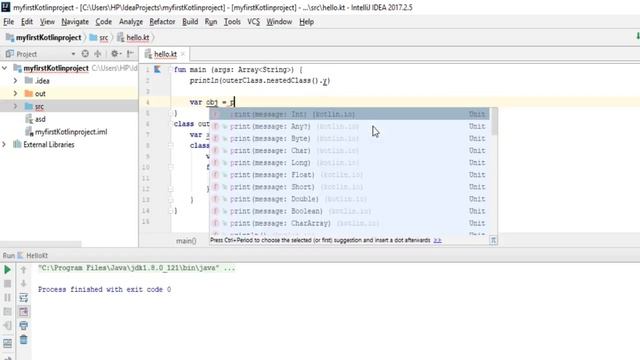This screenshot has height=360, width=640.
Task: Click the Kotlin run gutter icon on line 1
Action: click(x=157, y=69)
